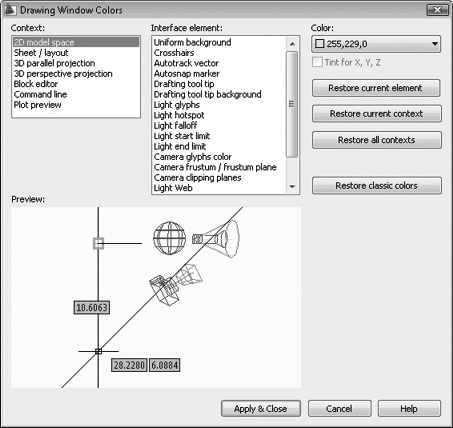The width and height of the screenshot is (453, 428).
Task: Click Restore classic colors button
Action: (377, 186)
